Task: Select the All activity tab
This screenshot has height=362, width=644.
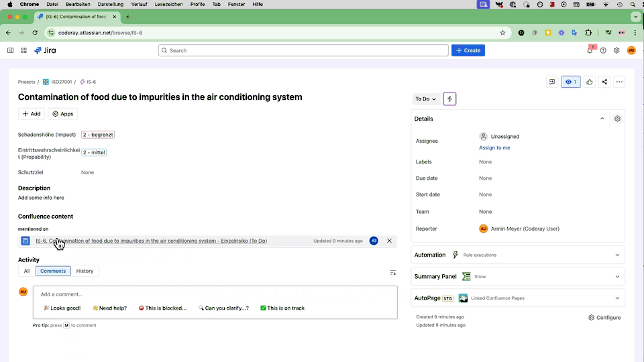Action: point(27,271)
